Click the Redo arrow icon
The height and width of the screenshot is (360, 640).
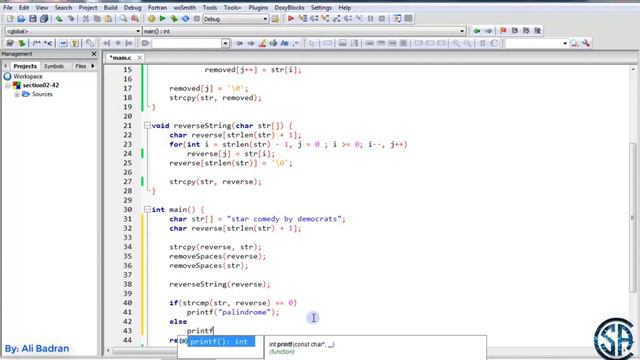(71, 19)
